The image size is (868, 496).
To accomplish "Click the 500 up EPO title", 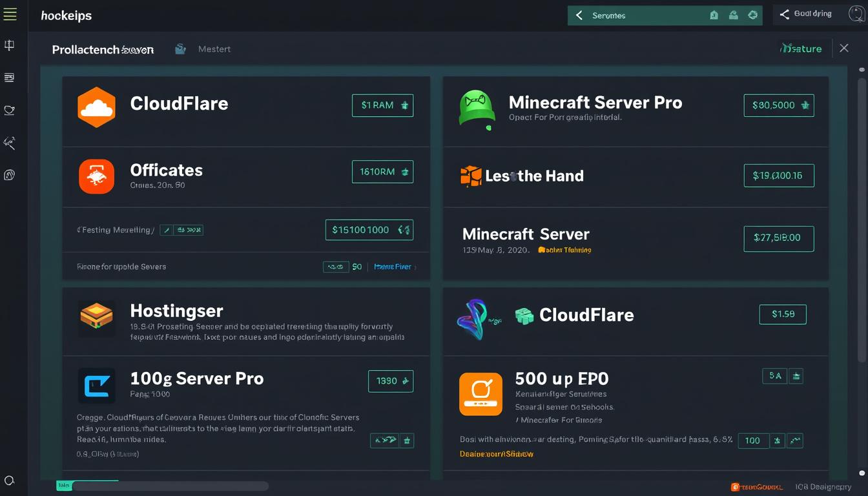I will 562,378.
